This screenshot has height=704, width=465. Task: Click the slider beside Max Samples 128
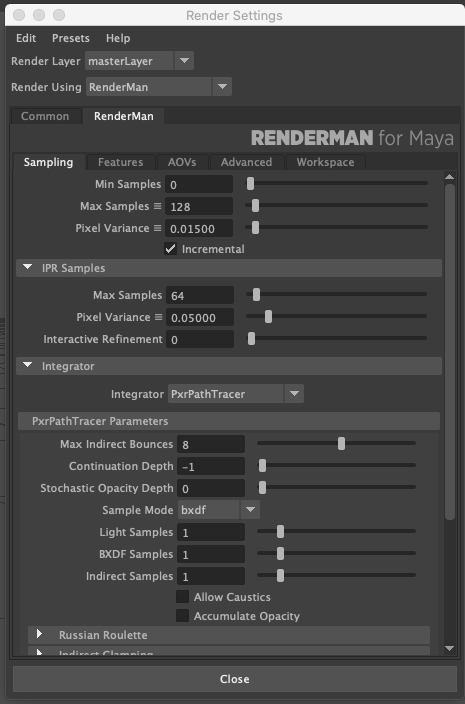336,205
